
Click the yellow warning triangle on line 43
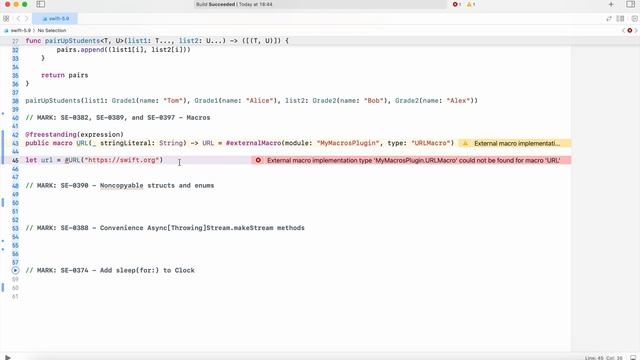click(465, 143)
